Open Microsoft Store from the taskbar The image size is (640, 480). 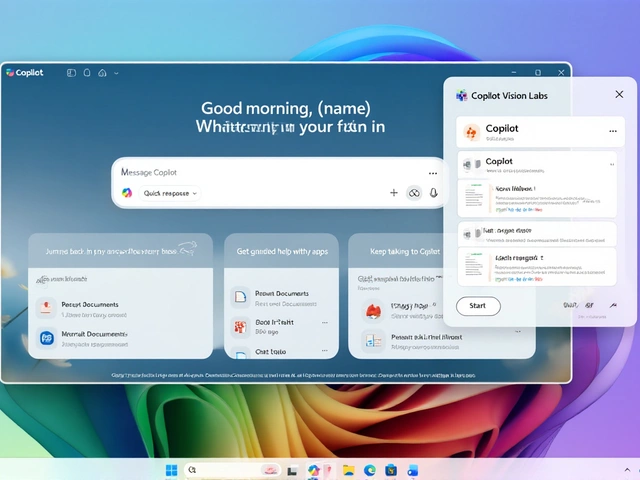(391, 470)
